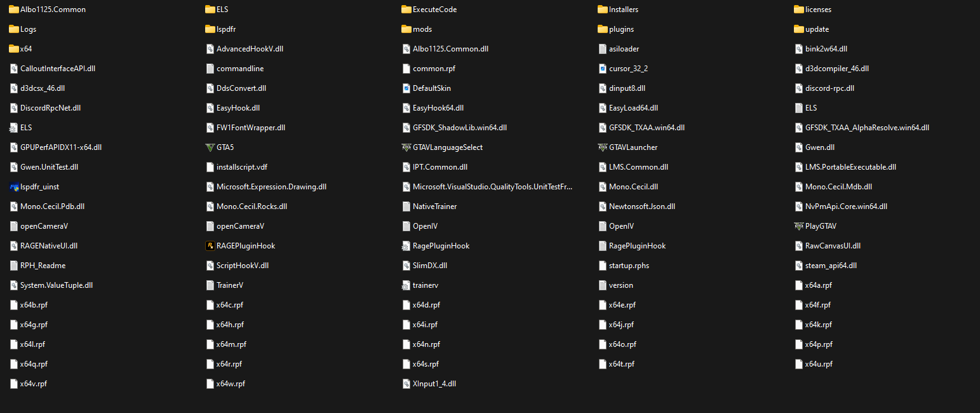
Task: Select the lspdfr_uinst uninstaller icon
Action: click(14, 187)
